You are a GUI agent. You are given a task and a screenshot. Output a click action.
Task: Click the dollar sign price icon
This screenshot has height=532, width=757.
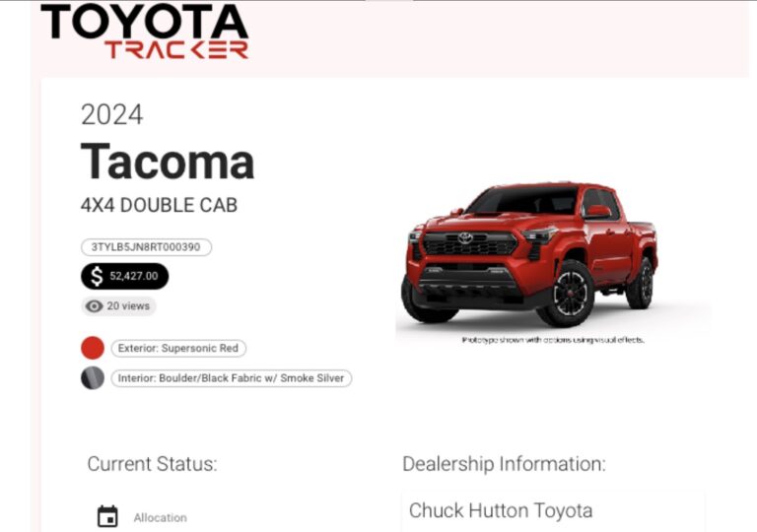pos(97,276)
